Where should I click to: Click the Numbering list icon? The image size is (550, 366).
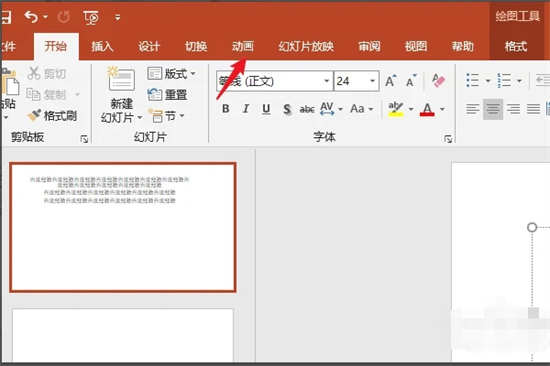[x=504, y=80]
